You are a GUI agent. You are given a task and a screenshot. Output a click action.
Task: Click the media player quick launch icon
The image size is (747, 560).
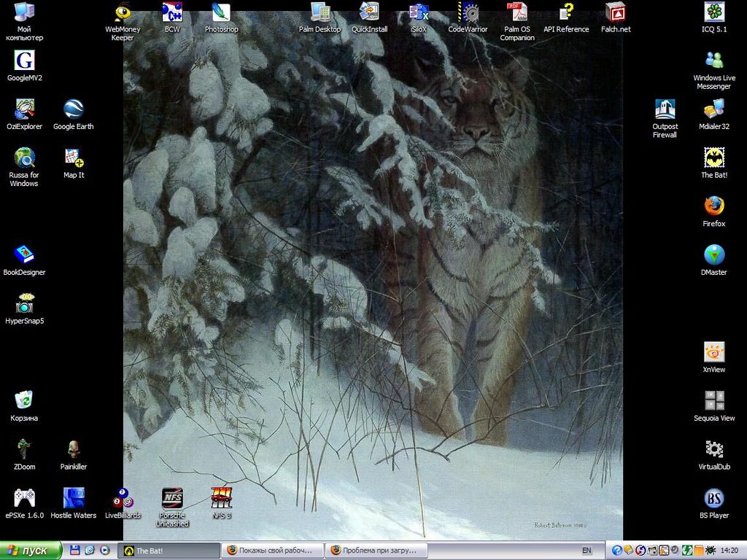point(105,551)
